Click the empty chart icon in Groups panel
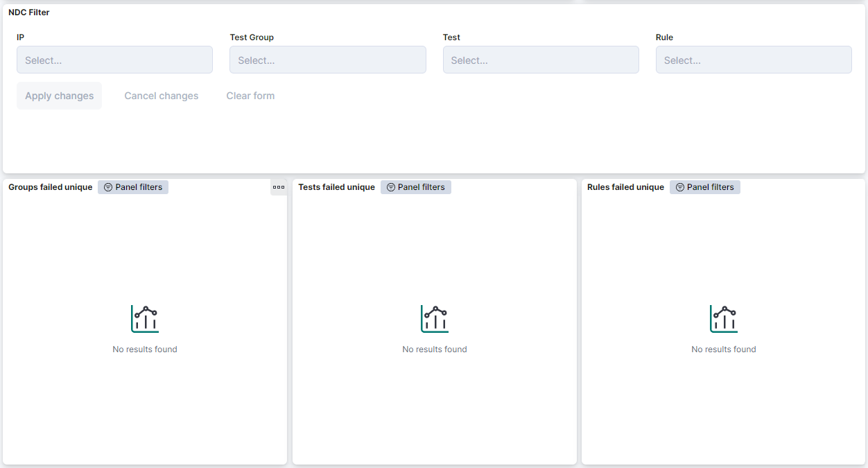The height and width of the screenshot is (468, 868). click(145, 319)
